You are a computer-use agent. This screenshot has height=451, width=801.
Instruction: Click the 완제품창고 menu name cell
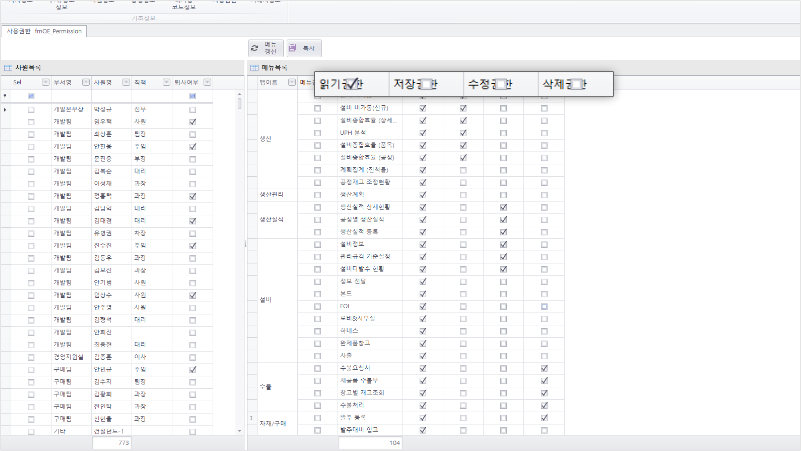pos(370,343)
